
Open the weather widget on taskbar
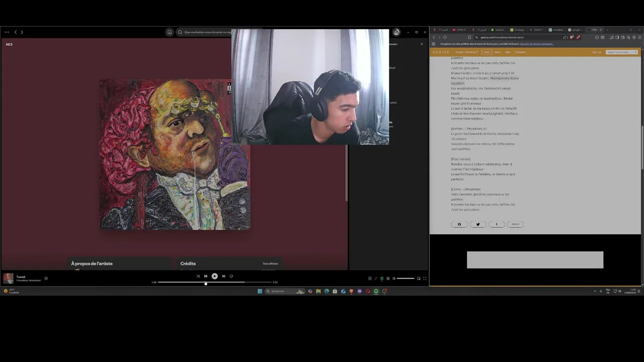point(11,291)
